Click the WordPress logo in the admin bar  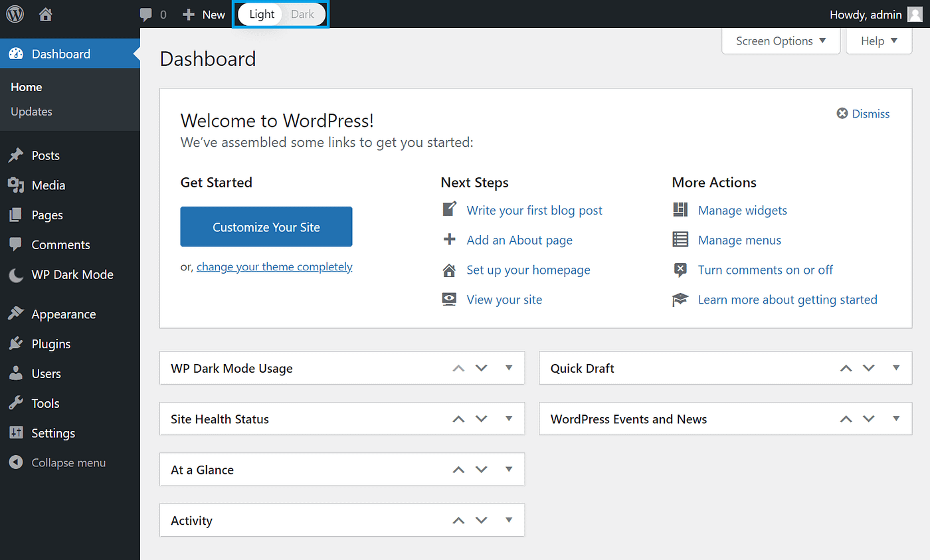click(x=14, y=14)
